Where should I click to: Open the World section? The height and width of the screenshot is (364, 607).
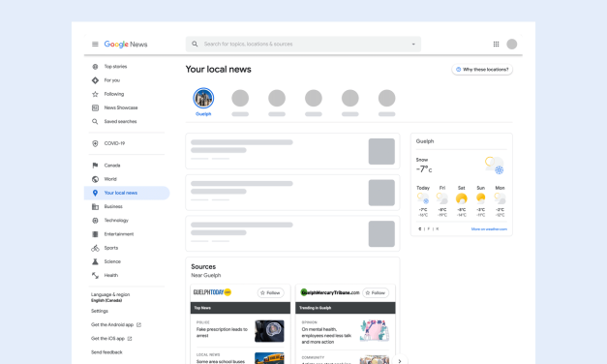(x=110, y=179)
